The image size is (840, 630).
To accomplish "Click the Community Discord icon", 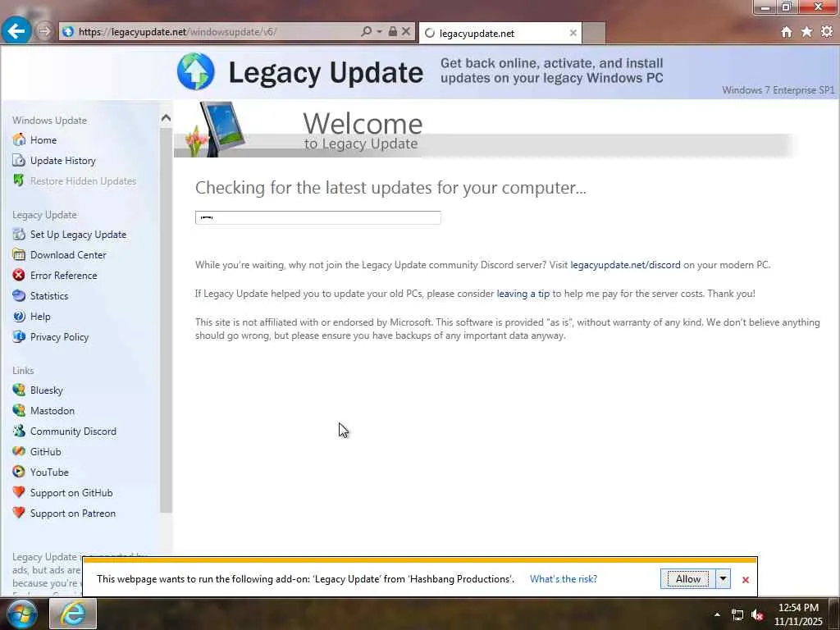I will (x=19, y=431).
